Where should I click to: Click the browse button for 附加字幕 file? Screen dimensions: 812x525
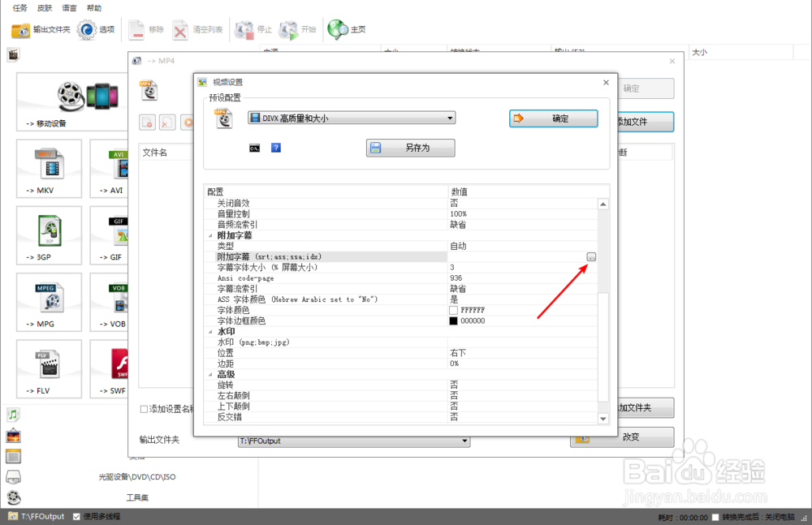point(591,256)
